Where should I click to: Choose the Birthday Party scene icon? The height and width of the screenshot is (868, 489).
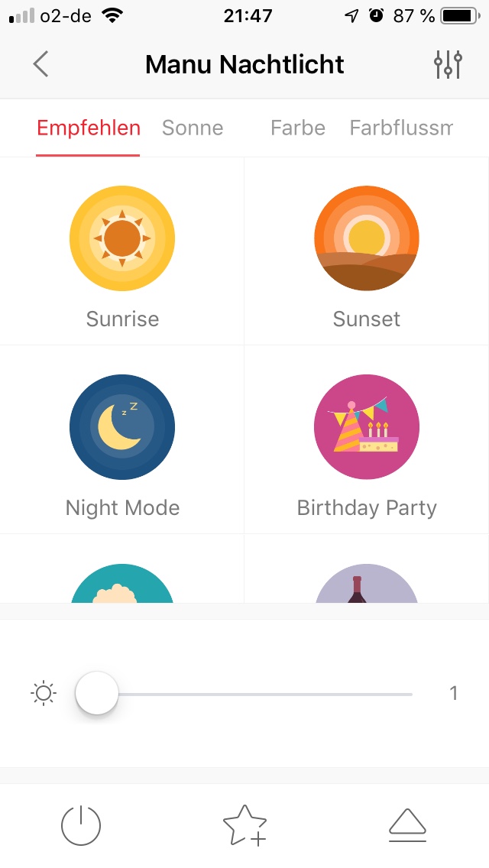click(367, 427)
